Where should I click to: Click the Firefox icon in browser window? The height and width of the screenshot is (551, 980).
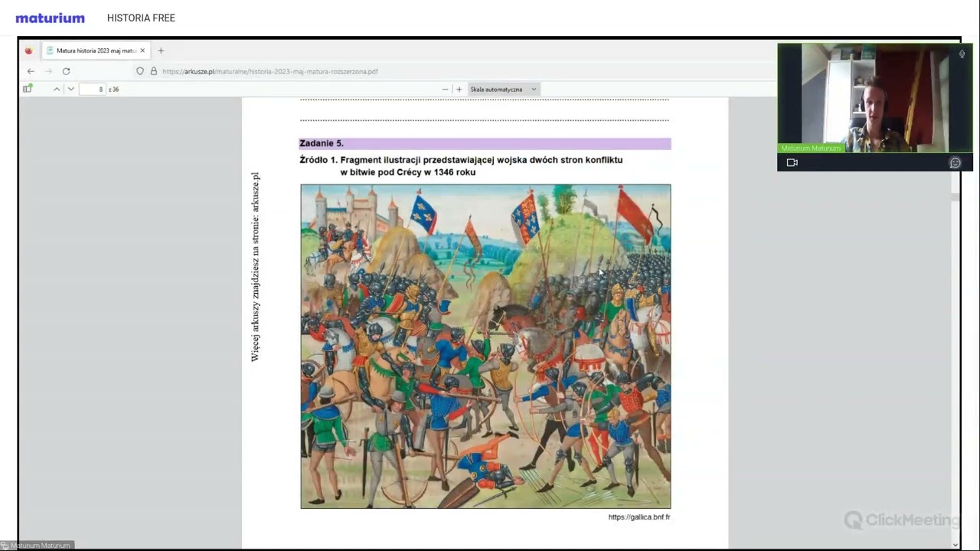coord(28,51)
